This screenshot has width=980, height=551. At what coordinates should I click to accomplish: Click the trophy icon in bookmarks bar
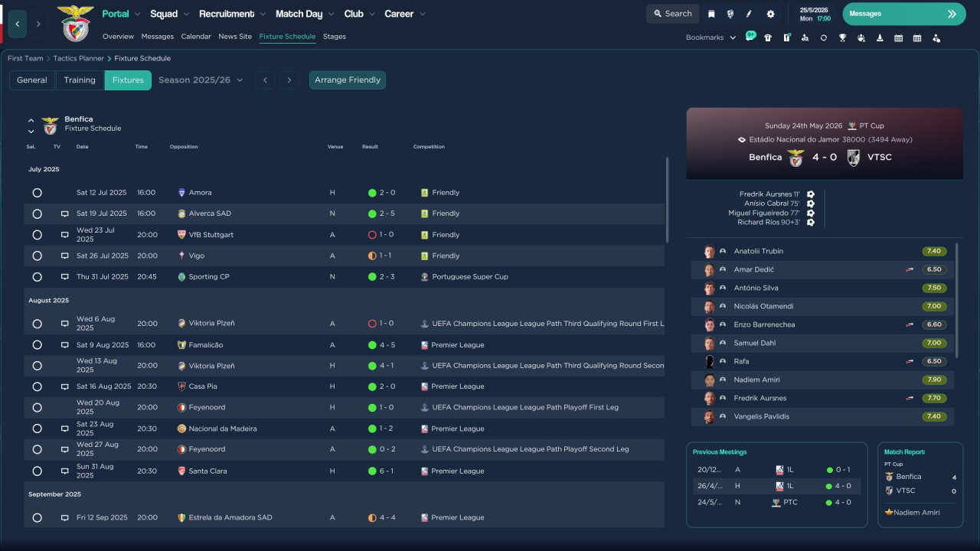tap(842, 37)
